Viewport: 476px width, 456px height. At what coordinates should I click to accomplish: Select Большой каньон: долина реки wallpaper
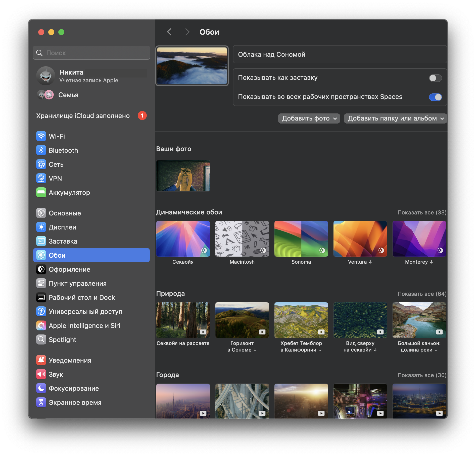click(x=419, y=320)
